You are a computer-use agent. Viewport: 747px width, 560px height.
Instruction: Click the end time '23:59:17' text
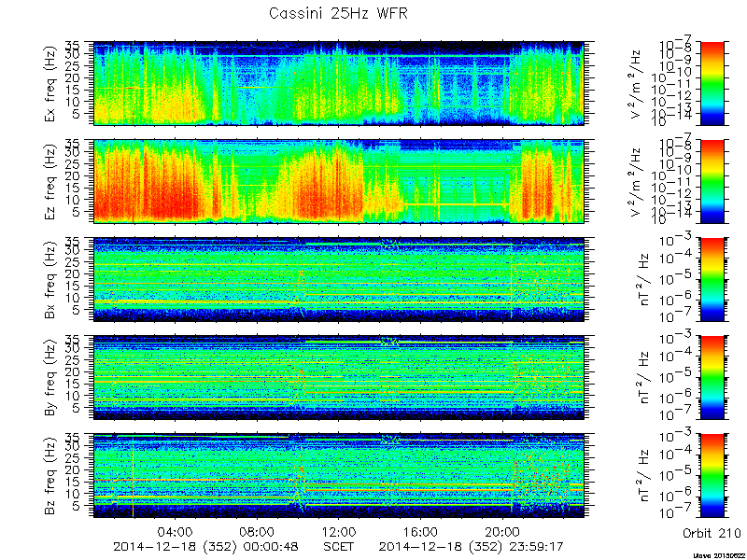click(x=535, y=546)
